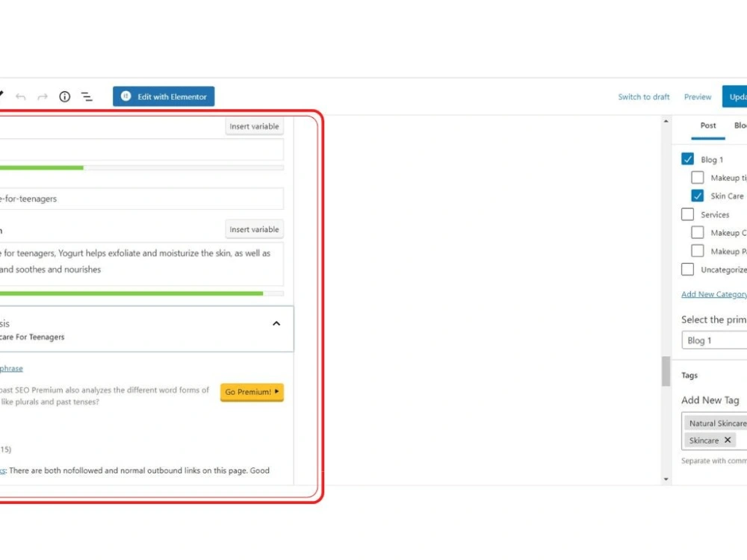Uncheck the Skin Care category
Screen dimensions: 747x560
point(698,196)
